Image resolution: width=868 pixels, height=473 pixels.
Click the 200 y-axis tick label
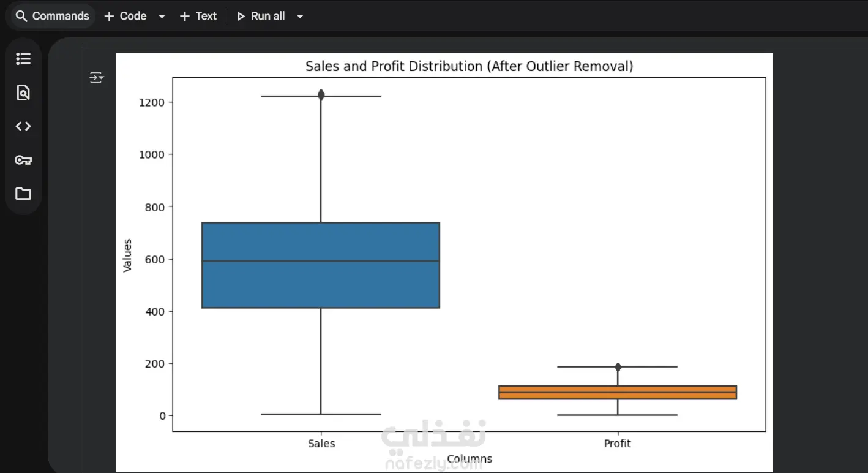pos(155,363)
